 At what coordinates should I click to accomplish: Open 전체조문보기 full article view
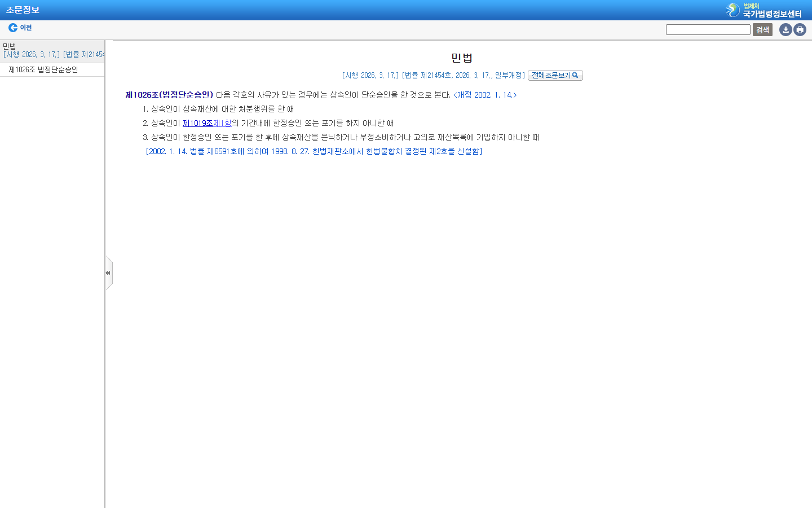[555, 75]
